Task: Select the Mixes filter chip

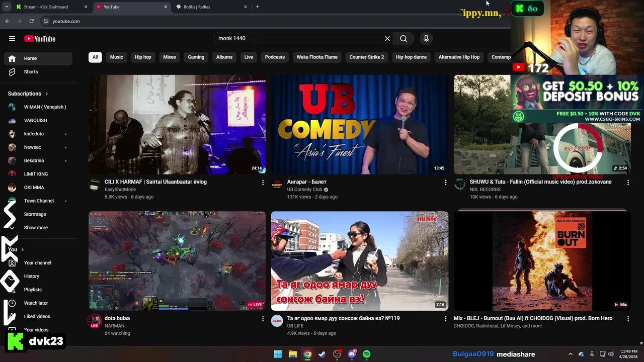Action: (170, 57)
